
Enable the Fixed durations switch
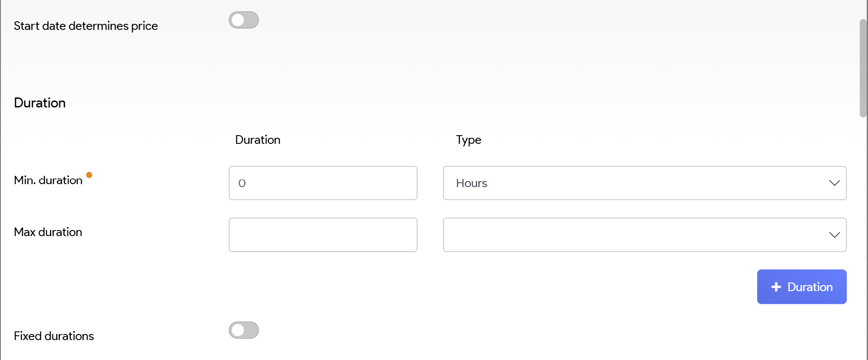(244, 330)
